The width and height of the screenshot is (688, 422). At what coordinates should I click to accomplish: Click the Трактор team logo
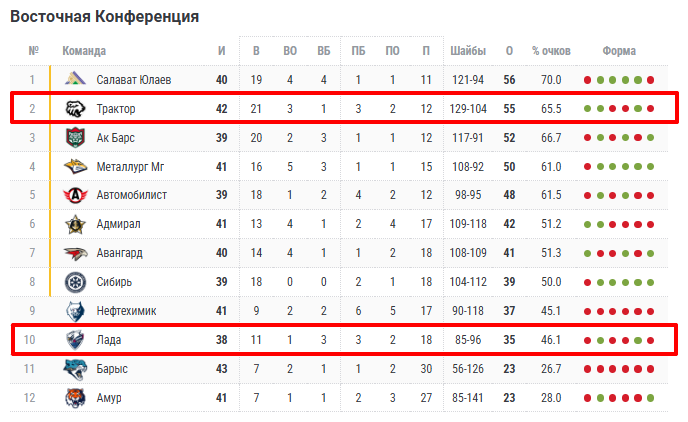tap(77, 108)
